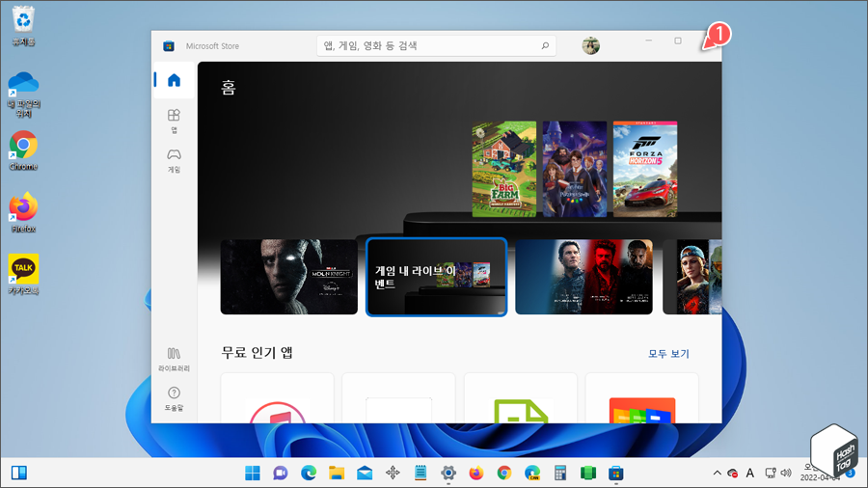Click the IME language indicator A
The image size is (868, 488).
point(750,474)
